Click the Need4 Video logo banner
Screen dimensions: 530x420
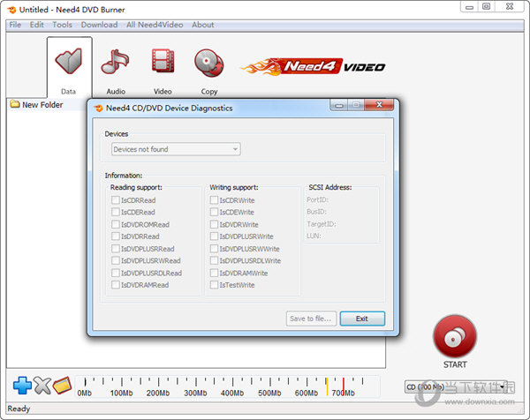click(313, 66)
